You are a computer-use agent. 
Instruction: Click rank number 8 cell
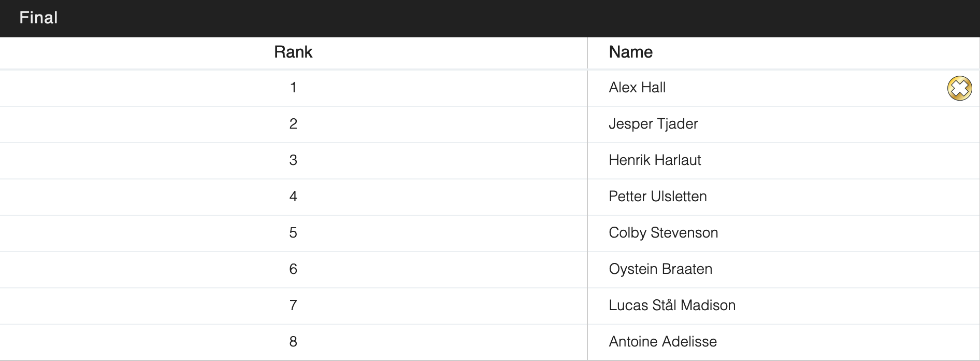(x=293, y=342)
